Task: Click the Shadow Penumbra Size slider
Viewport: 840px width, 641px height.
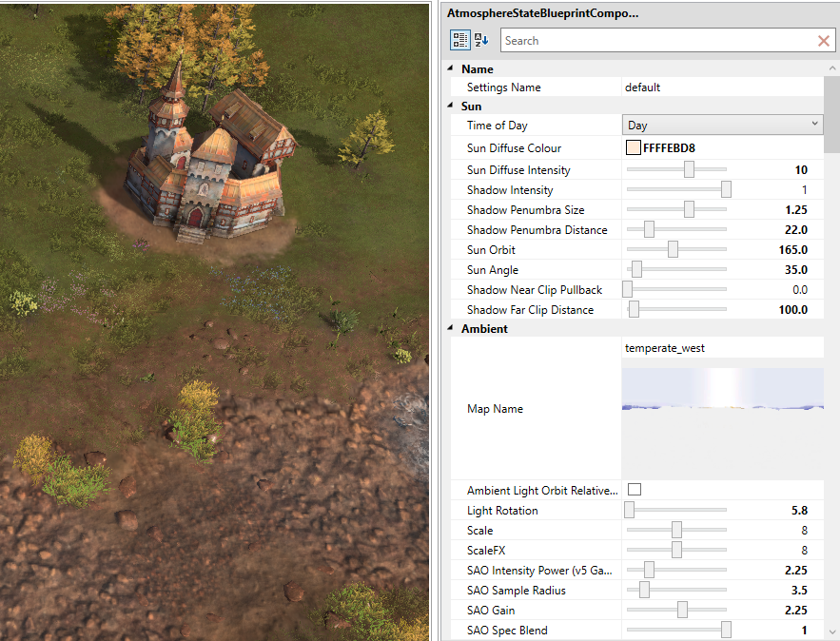Action: coord(676,209)
